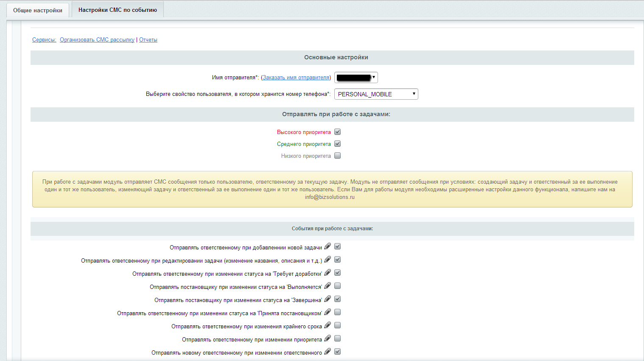Enable the low priority 'Низкого приоритета' checkbox
Viewport: 644px width, 361px height.
tap(338, 156)
